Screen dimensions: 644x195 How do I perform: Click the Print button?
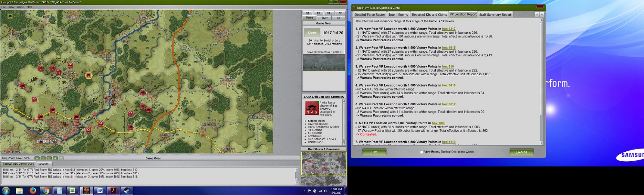tap(374, 152)
